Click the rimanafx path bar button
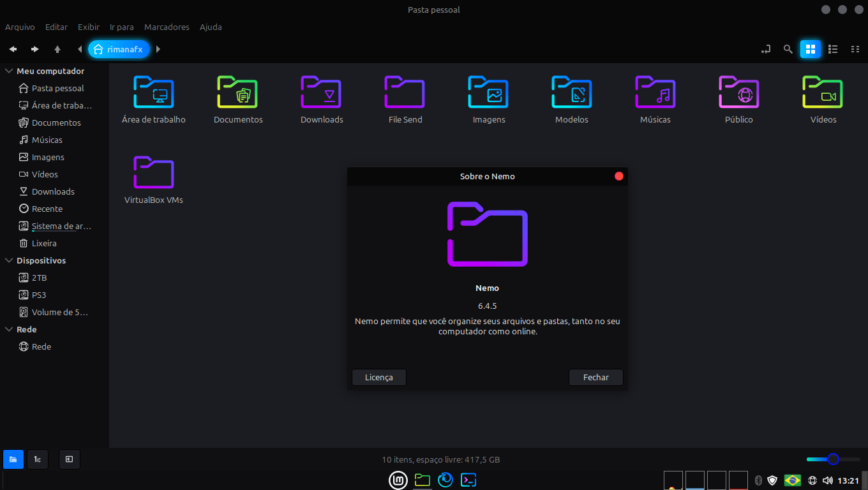868x490 pixels. click(119, 49)
